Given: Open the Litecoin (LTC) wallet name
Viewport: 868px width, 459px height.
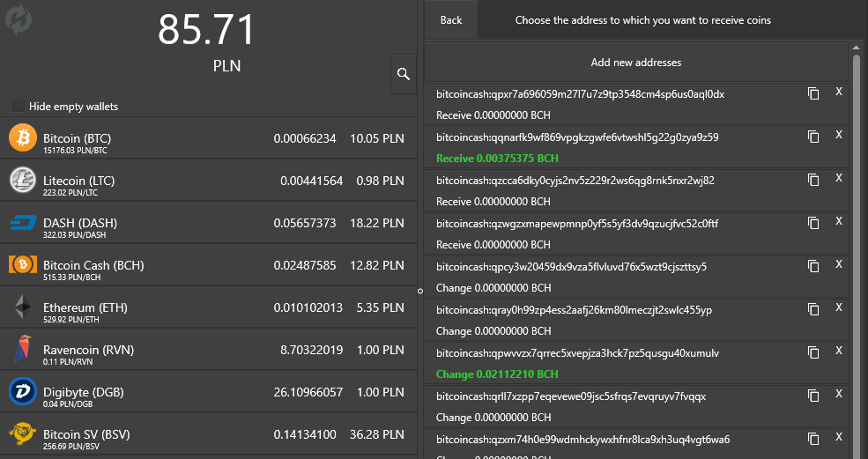Looking at the screenshot, I should point(78,181).
